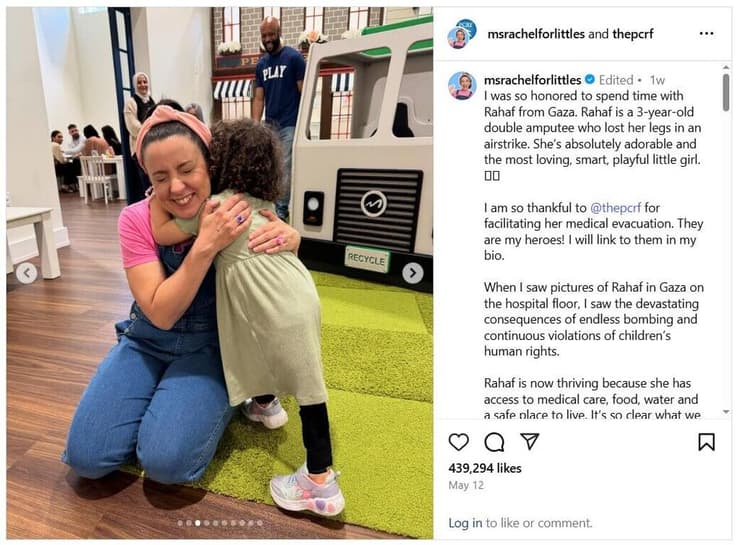Image resolution: width=740 pixels, height=545 pixels.
Task: Share the post with the paper plane icon
Action: tap(530, 441)
